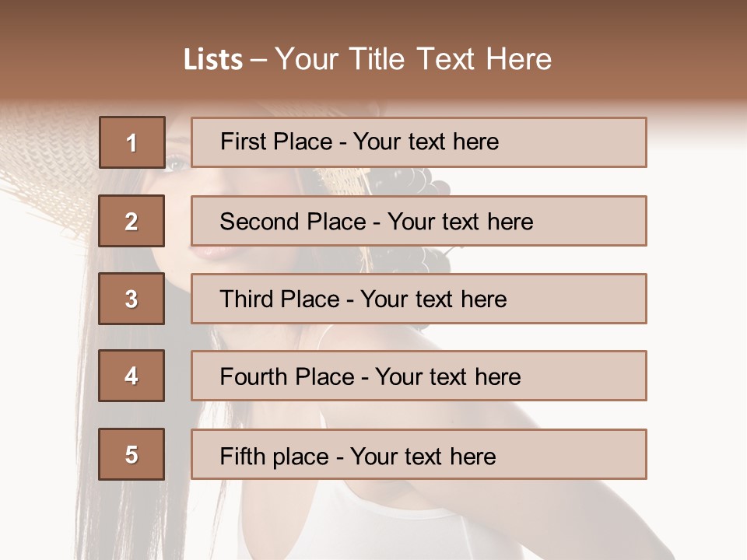Screen dimensions: 747x560
Task: Click the Second Place text bar
Action: 419,221
